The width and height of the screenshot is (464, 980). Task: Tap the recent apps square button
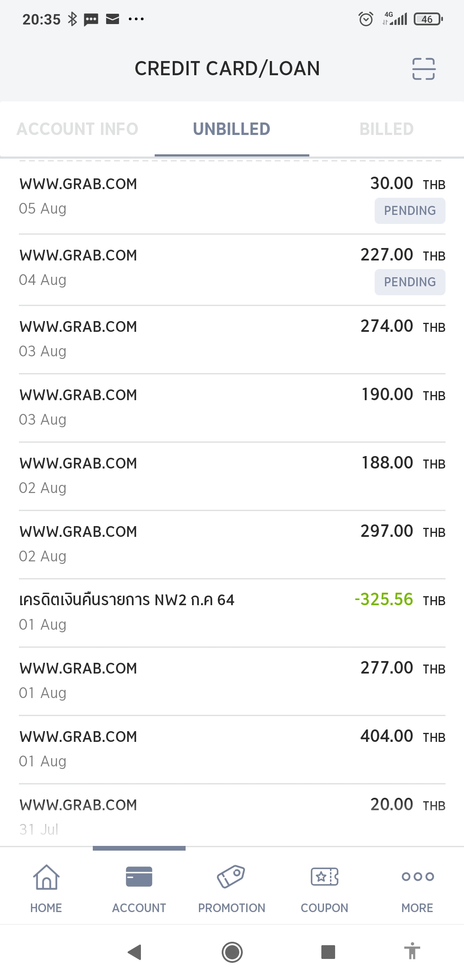(x=328, y=952)
